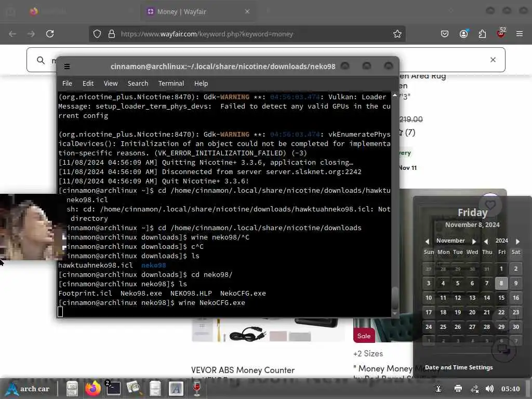Click the volume speaker tray icon
Image resolution: width=532 pixels, height=399 pixels.
point(489,389)
